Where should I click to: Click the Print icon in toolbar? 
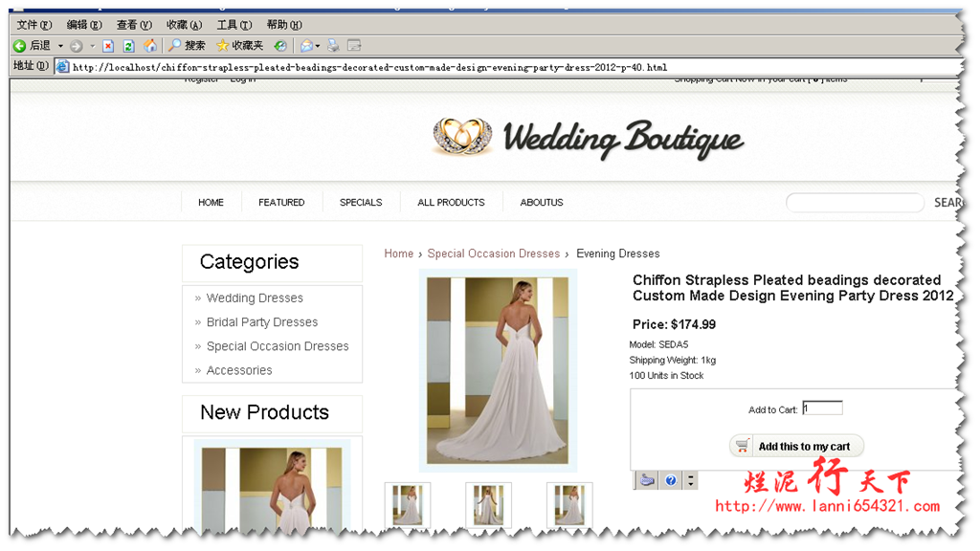(333, 46)
